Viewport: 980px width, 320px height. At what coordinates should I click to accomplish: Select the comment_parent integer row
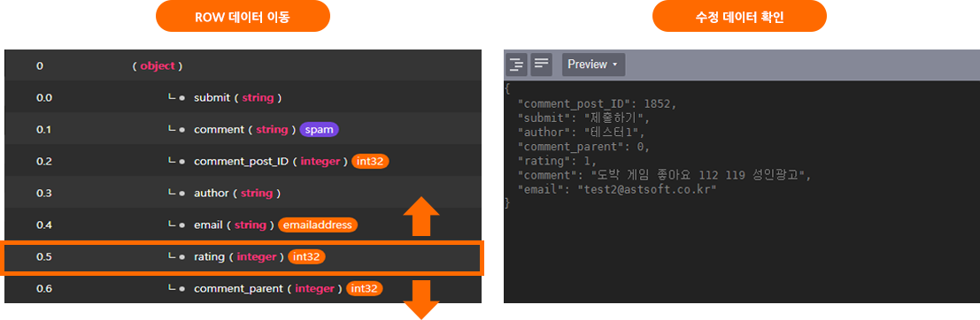(x=243, y=289)
